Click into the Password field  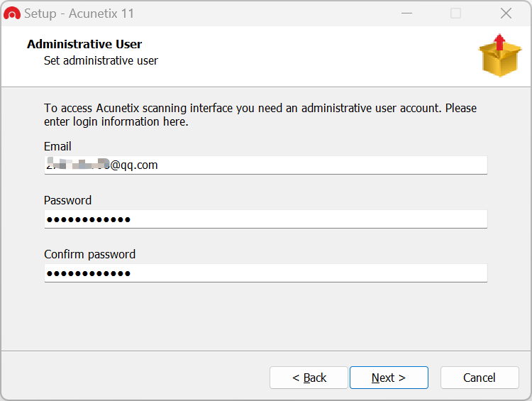tap(266, 219)
